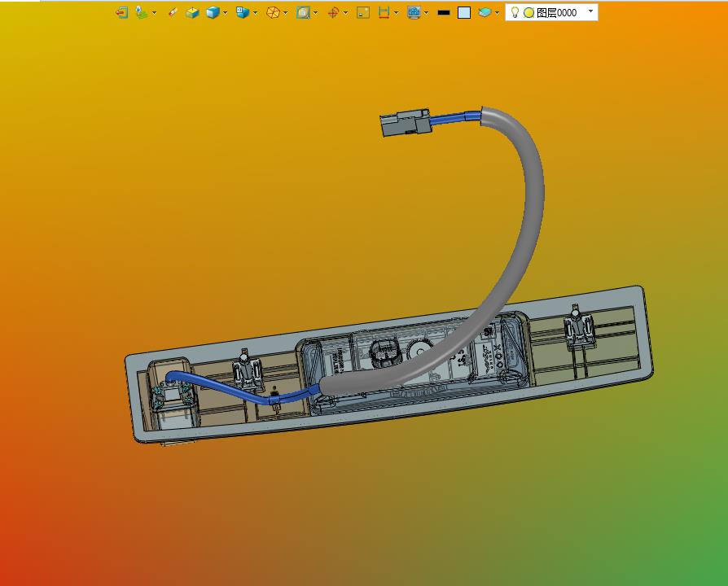This screenshot has width=728, height=586.
Task: Open dropdown next to monitor display icon
Action: pos(426,13)
